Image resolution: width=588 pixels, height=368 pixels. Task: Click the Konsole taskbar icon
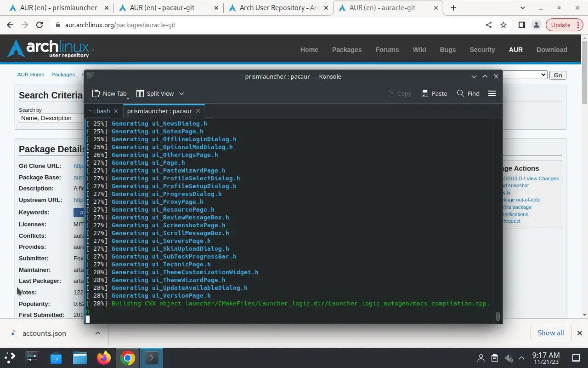point(152,357)
